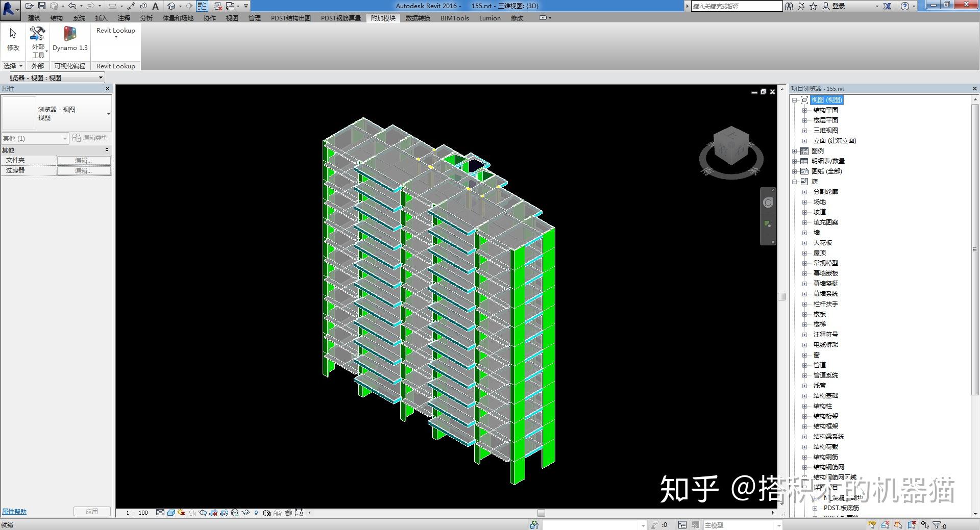Expand the 结构柱 node in project browser
Image resolution: width=980 pixels, height=530 pixels.
(x=804, y=406)
